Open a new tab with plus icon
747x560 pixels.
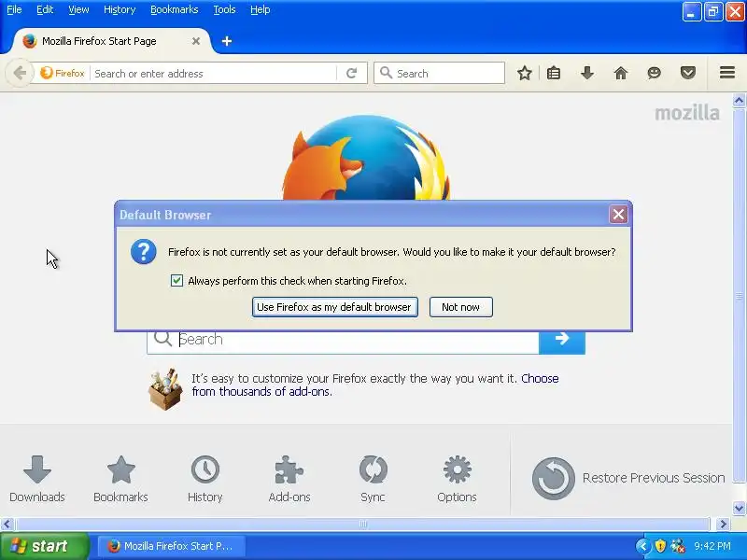tap(227, 41)
